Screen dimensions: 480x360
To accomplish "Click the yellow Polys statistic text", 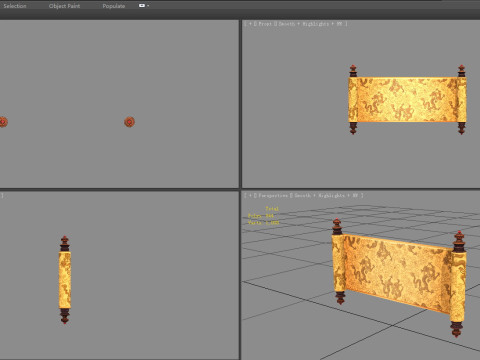I will coord(261,216).
